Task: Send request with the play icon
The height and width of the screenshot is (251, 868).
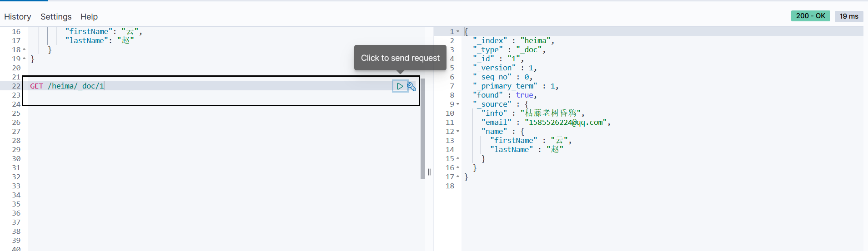Action: point(400,86)
